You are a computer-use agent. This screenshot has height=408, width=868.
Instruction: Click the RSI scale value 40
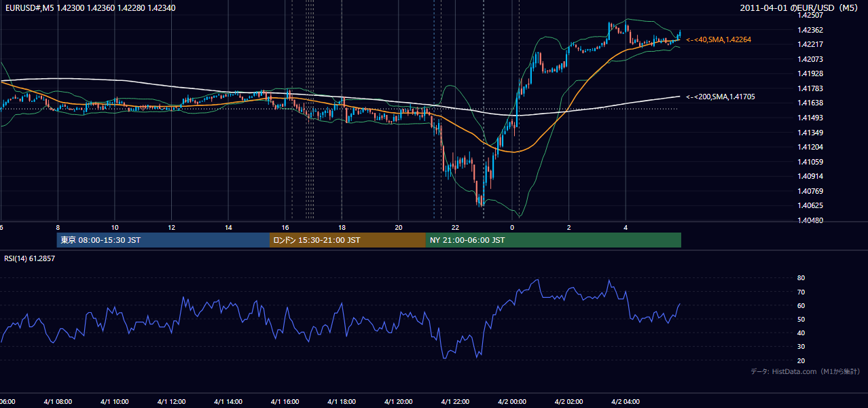coord(801,333)
